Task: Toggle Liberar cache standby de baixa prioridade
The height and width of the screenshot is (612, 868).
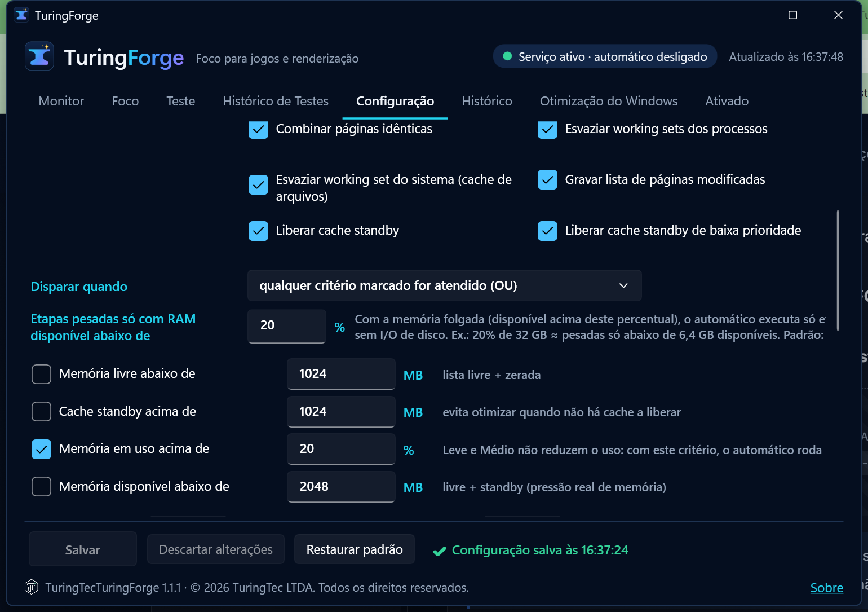Action: [x=547, y=231]
